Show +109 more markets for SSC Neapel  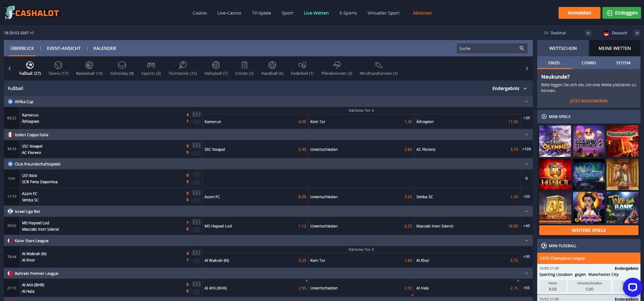pos(526,150)
